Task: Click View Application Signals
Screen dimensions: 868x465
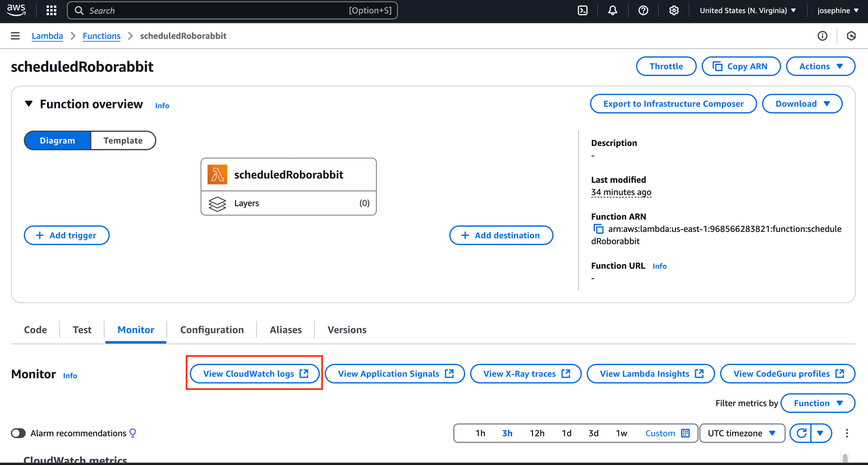Action: point(395,373)
